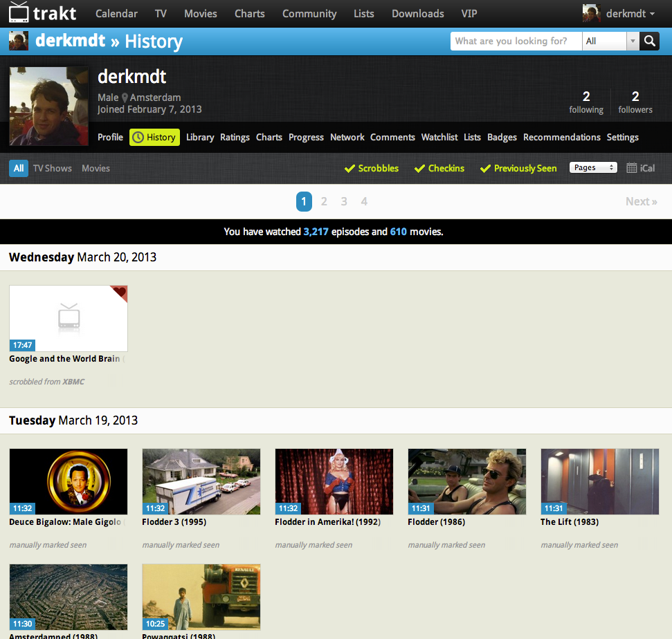The height and width of the screenshot is (639, 672).
Task: Click the Next » pagination link
Action: coord(641,201)
